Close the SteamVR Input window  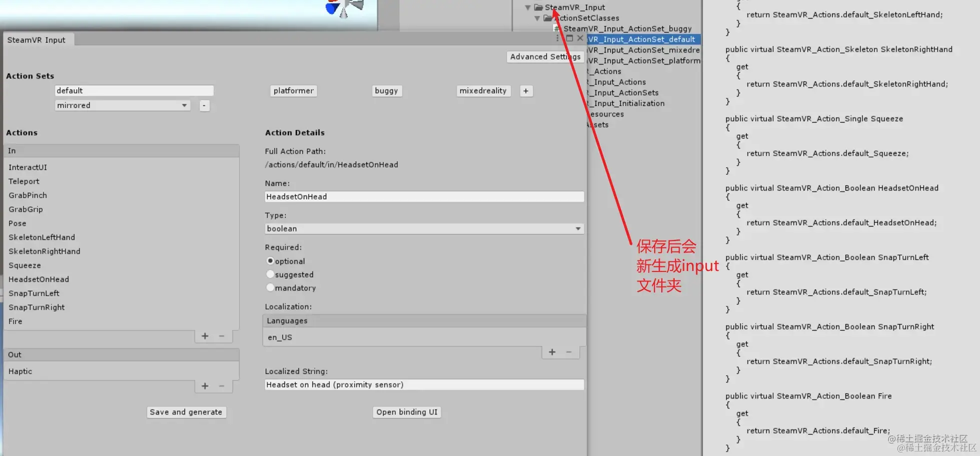point(580,38)
